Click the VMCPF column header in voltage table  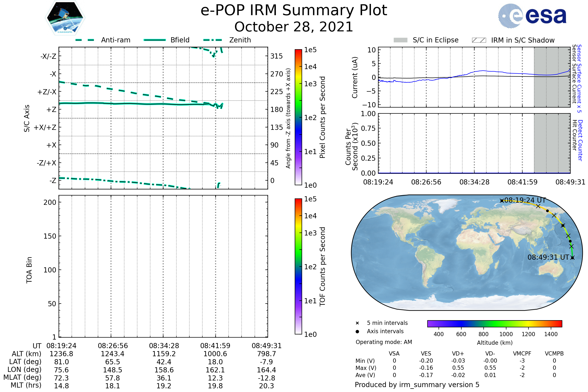(x=522, y=354)
